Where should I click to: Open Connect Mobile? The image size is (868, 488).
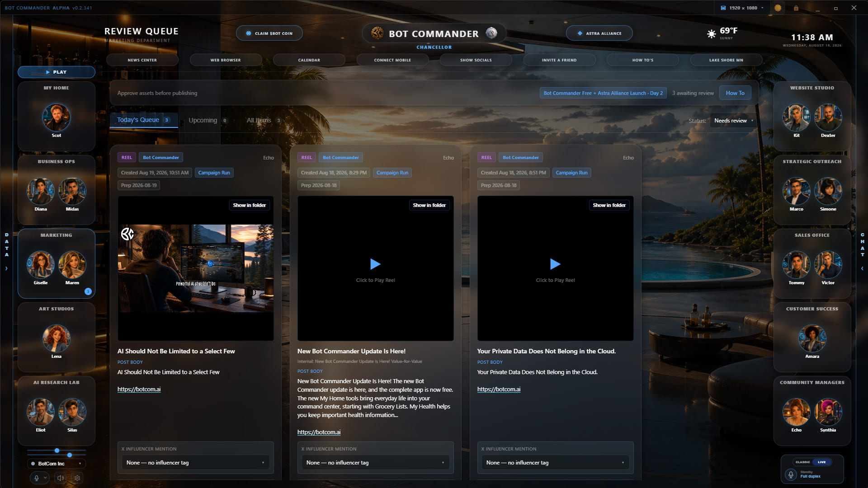pos(392,60)
